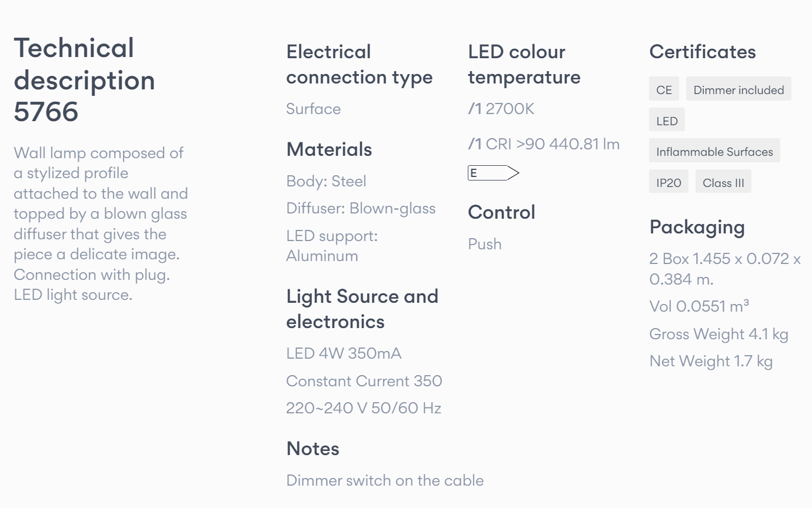This screenshot has width=812, height=508.
Task: Select the IP20 certificate badge
Action: click(669, 183)
